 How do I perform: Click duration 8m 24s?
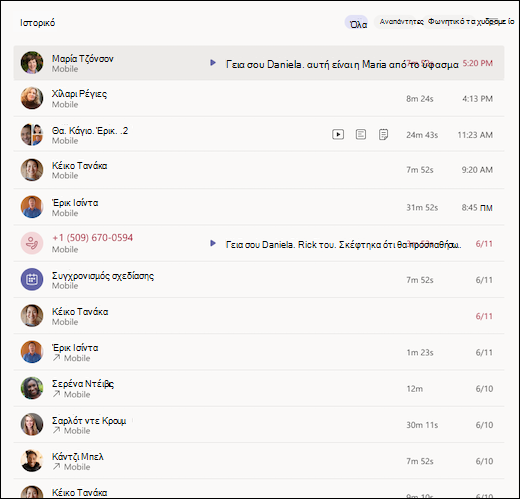(x=420, y=99)
